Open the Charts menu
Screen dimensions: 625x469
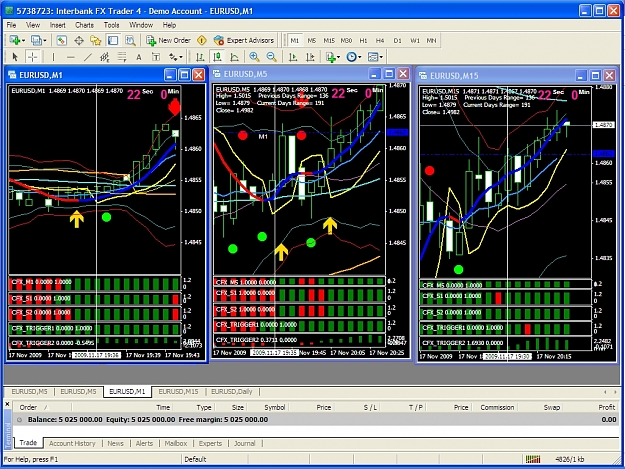click(x=85, y=25)
